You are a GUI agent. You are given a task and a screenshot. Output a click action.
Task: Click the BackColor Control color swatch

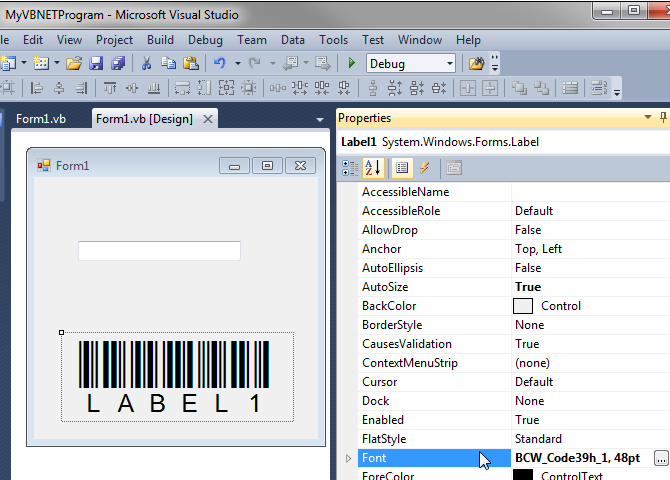coord(523,306)
